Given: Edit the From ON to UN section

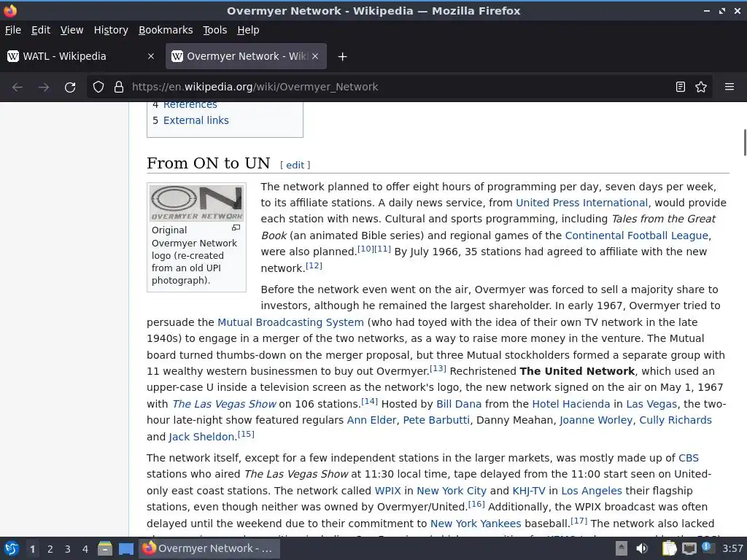Looking at the screenshot, I should pyautogui.click(x=295, y=166).
